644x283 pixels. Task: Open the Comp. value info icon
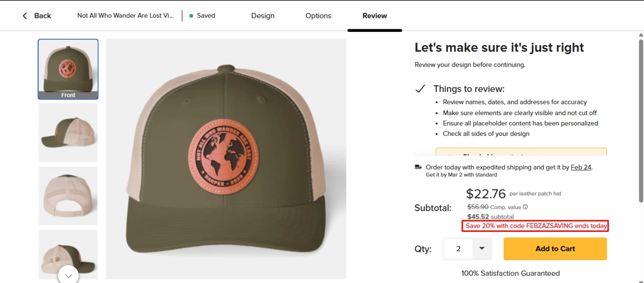[526, 207]
